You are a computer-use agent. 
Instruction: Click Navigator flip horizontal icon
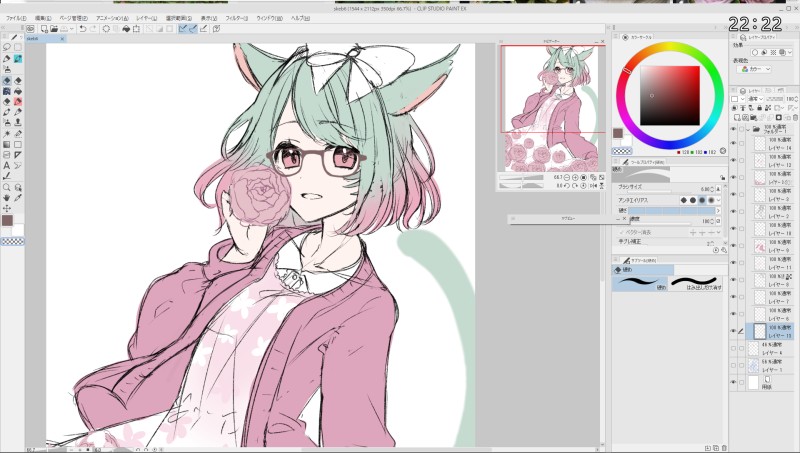tap(593, 186)
